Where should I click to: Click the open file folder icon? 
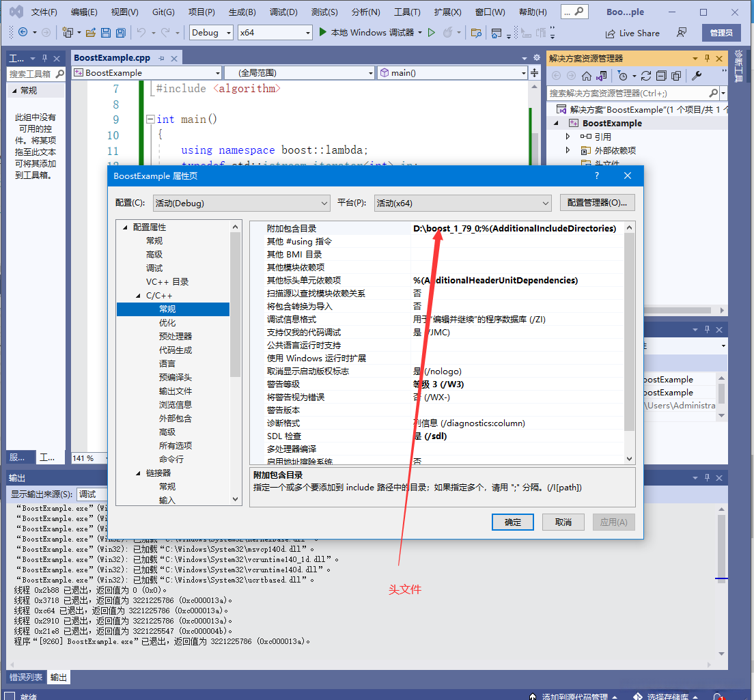click(90, 32)
